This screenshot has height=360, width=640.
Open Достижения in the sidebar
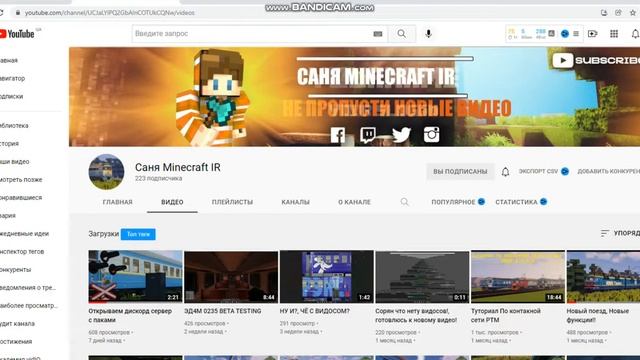(x=16, y=341)
